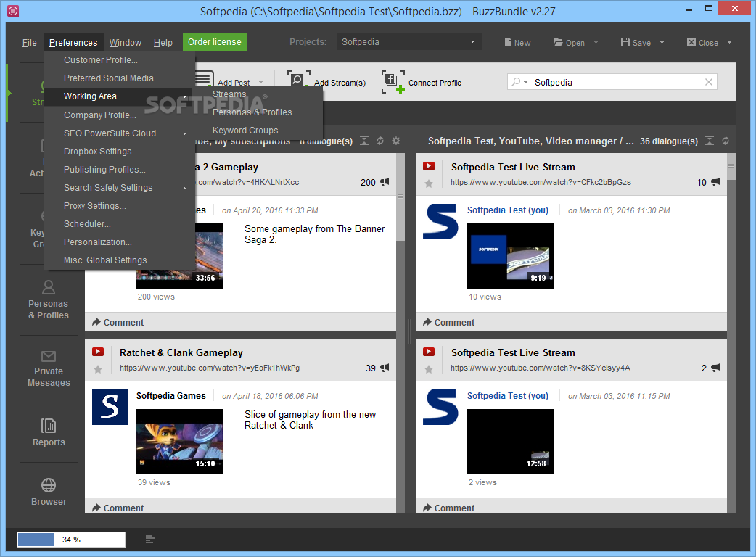Open the Projects dropdown showing Softpedia

click(408, 42)
